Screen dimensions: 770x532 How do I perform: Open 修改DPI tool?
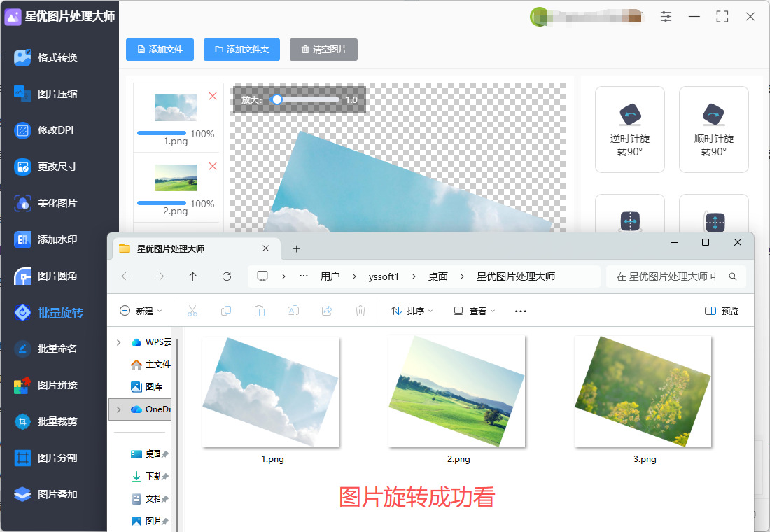pos(44,130)
